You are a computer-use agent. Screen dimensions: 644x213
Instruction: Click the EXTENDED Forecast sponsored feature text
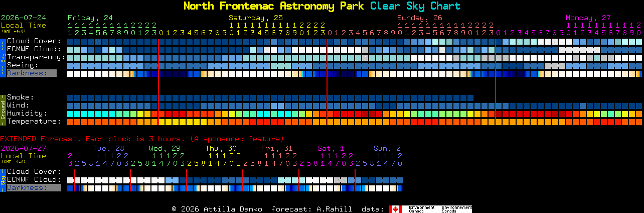tap(142, 139)
